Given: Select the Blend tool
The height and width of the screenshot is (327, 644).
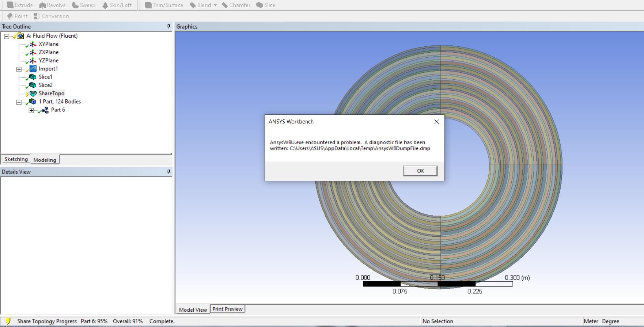Looking at the screenshot, I should (200, 5).
